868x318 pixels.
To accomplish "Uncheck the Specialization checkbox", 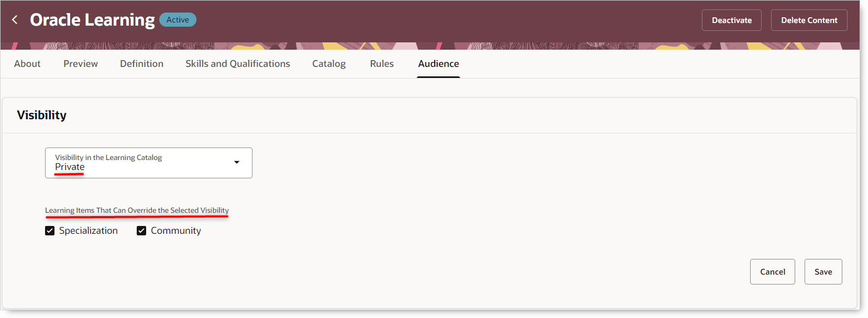I will tap(50, 231).
